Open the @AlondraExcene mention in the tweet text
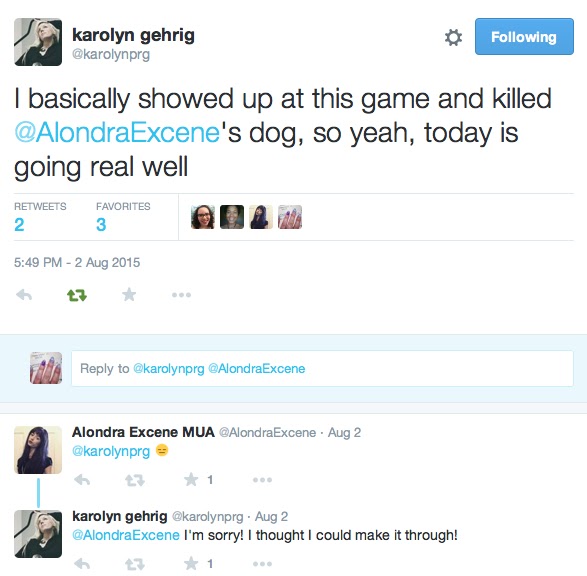Image resolution: width=587 pixels, height=576 pixels. pyautogui.click(x=117, y=132)
